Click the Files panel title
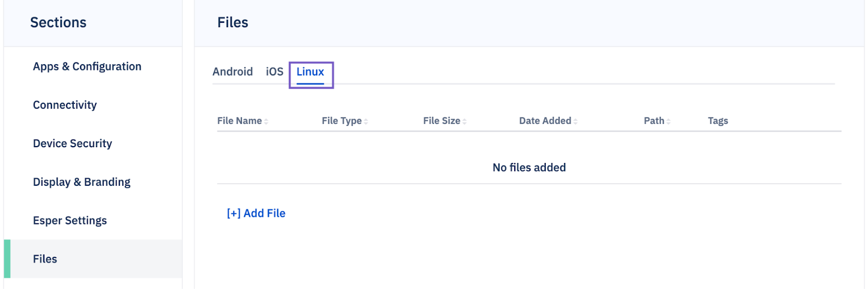Viewport: 868px width, 289px height. coord(233,23)
